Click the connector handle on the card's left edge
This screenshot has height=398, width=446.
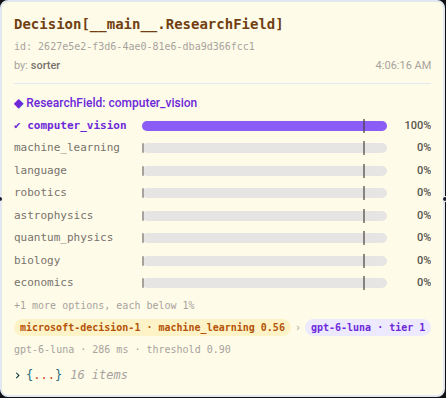point(1,199)
